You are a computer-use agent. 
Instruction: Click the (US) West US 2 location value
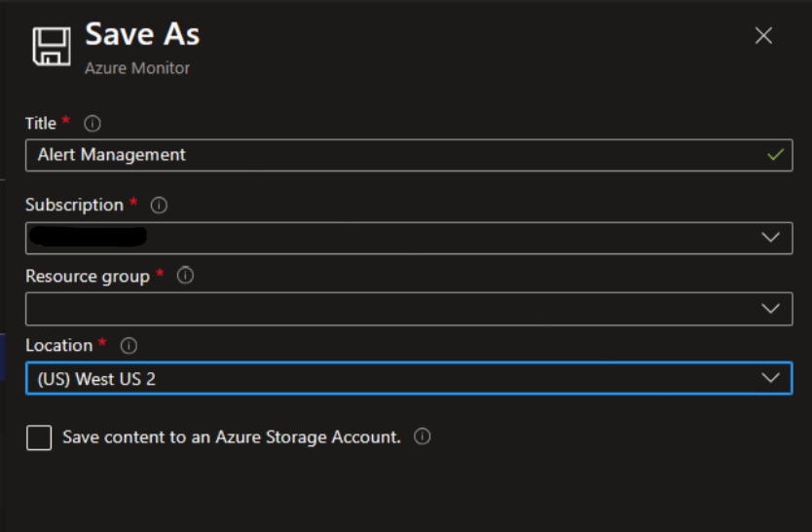(x=96, y=379)
